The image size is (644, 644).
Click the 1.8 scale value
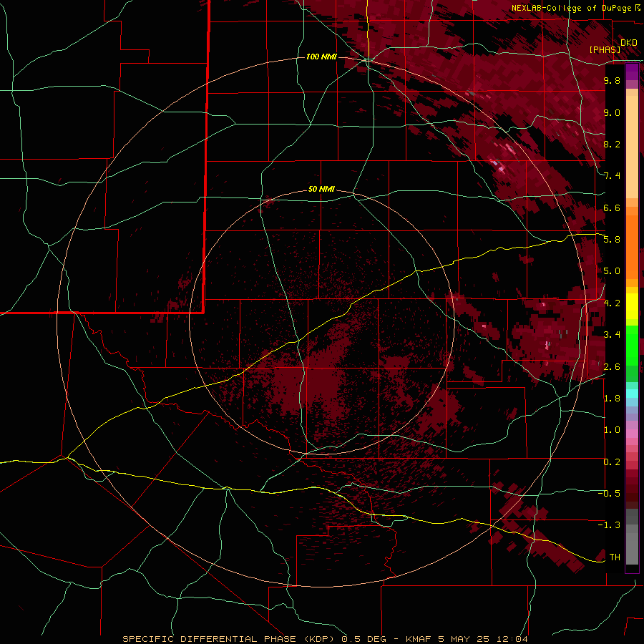[612, 398]
